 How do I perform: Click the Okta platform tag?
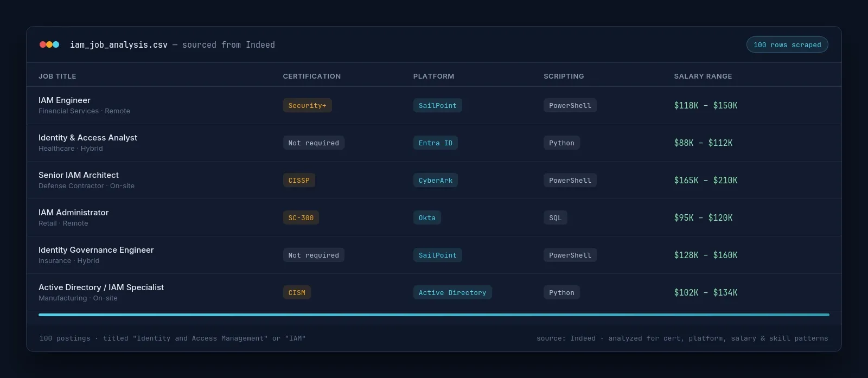coord(427,218)
